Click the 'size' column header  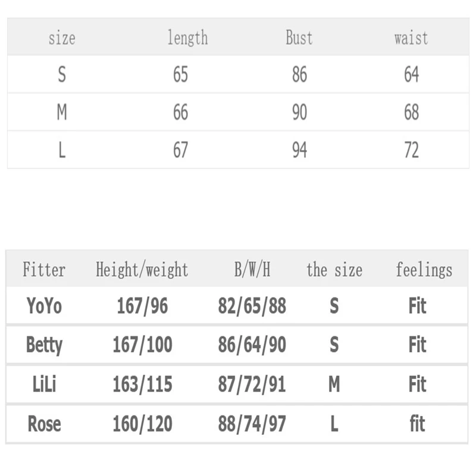coord(62,38)
